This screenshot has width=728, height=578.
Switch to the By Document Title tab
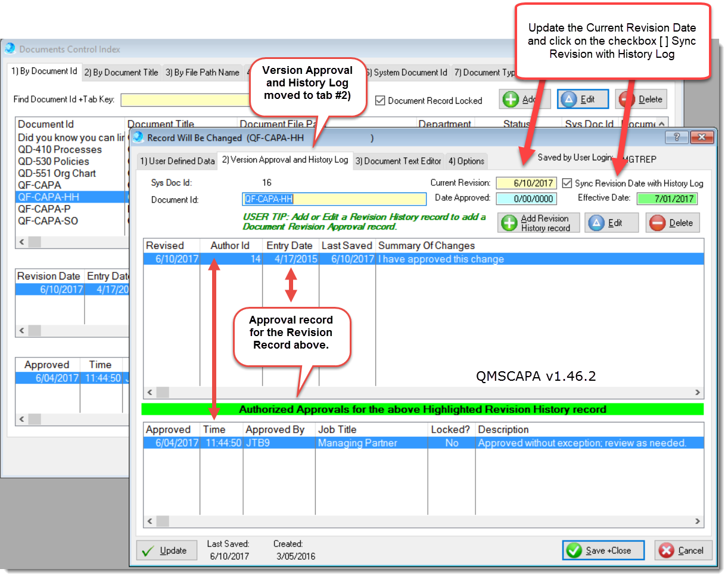122,72
